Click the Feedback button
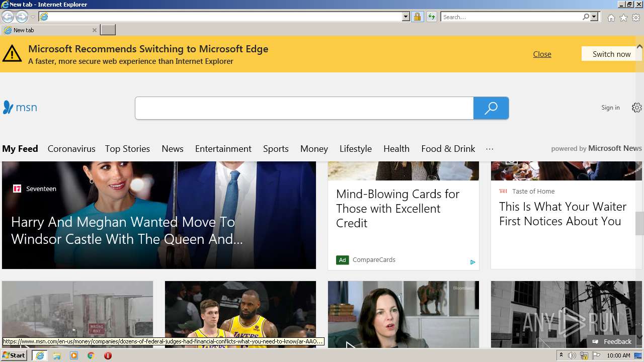The height and width of the screenshot is (362, 644). point(611,341)
